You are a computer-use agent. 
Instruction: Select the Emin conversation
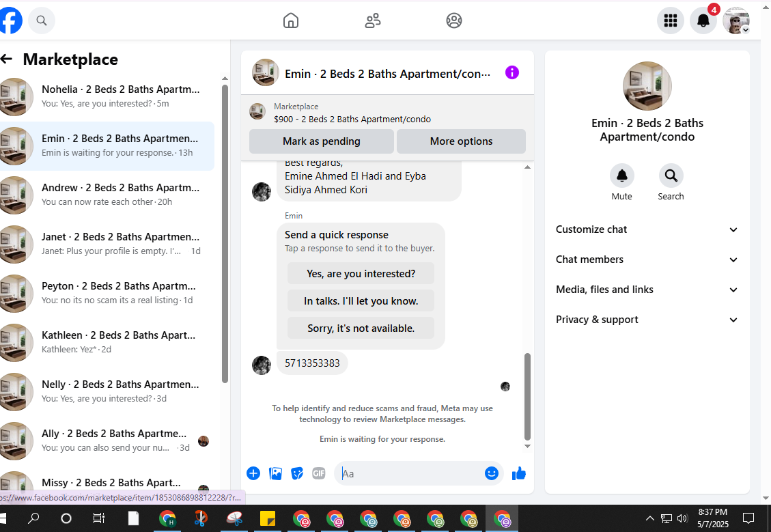click(x=107, y=146)
